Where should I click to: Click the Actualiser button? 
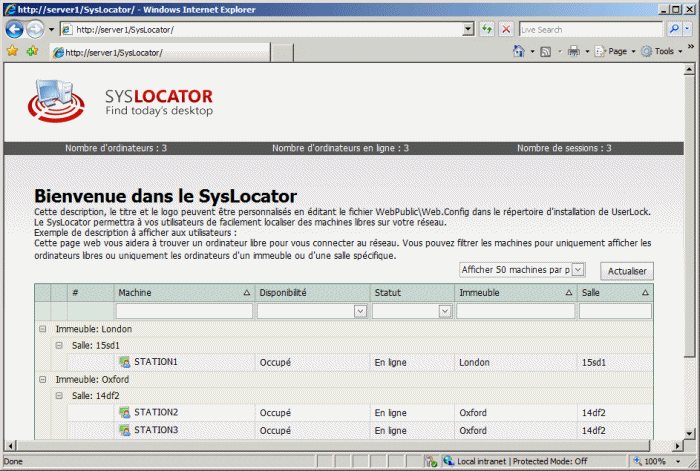[627, 271]
